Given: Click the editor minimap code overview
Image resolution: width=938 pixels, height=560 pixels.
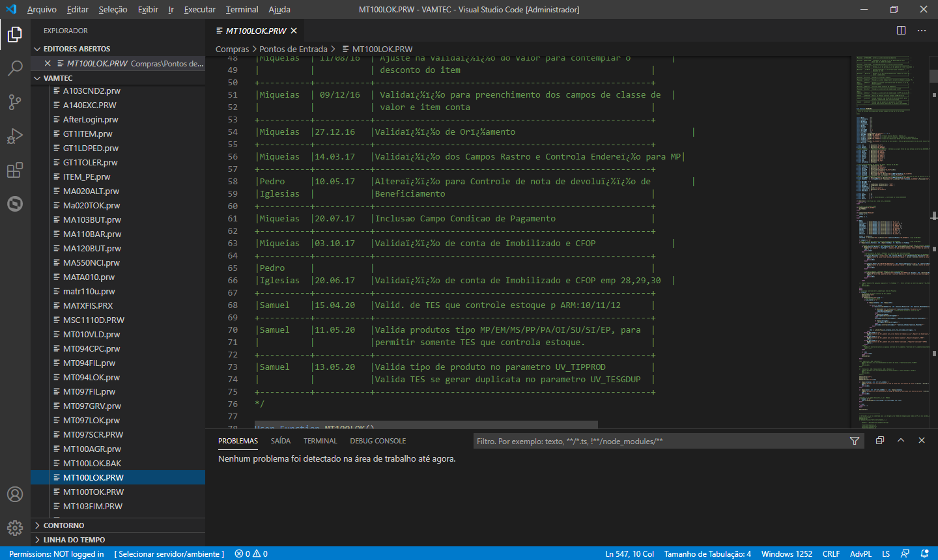Looking at the screenshot, I should (892, 241).
